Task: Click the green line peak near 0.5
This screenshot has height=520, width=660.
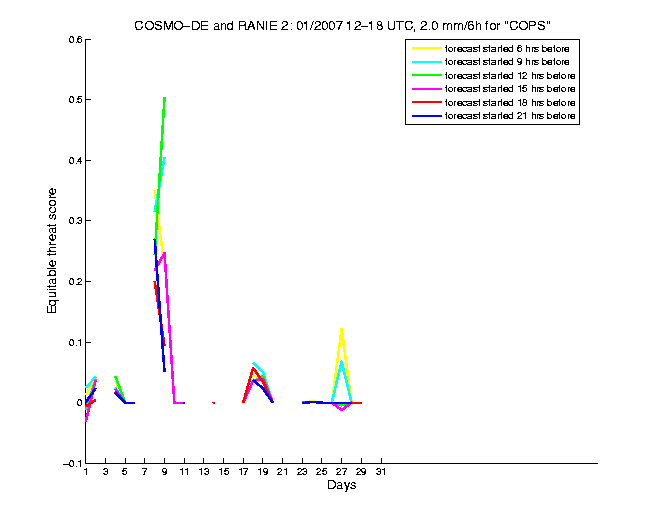Action: [164, 99]
